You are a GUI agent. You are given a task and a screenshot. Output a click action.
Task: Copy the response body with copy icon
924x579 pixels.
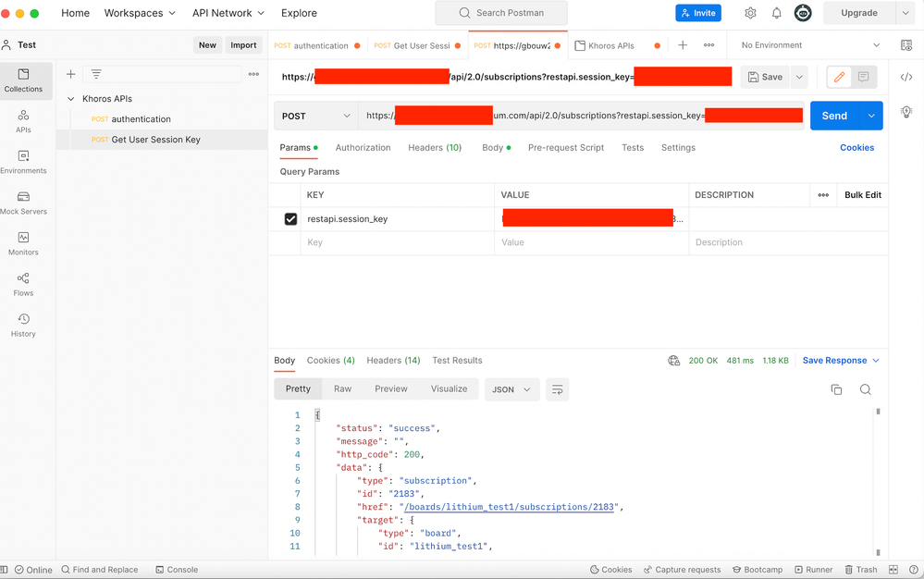click(836, 389)
